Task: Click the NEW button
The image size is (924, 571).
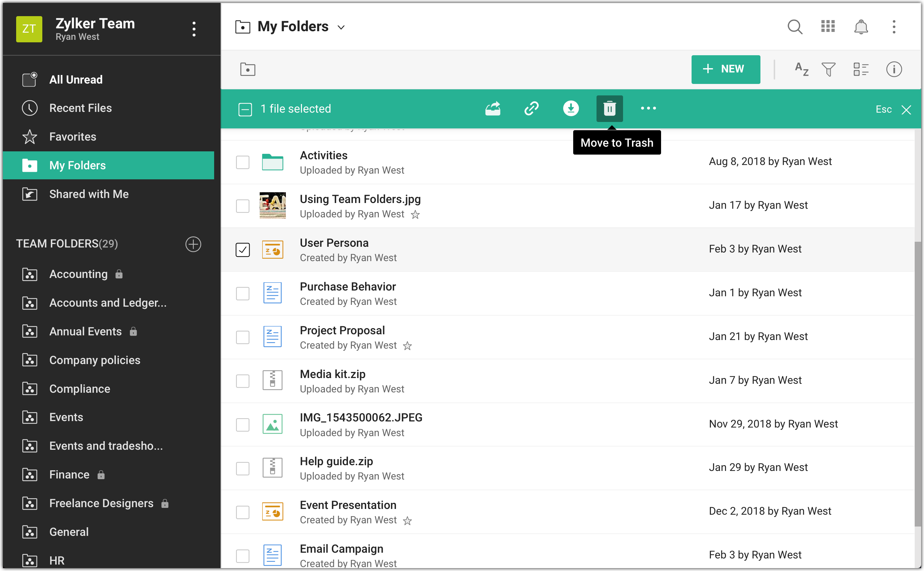Action: tap(725, 70)
